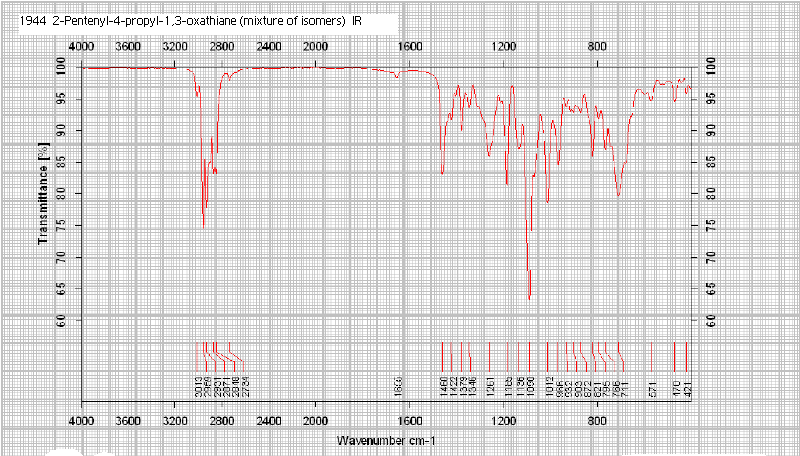Screen dimensions: 800x456
Task: Click the '85' tick on the right transmittance axis
Action: click(x=711, y=162)
